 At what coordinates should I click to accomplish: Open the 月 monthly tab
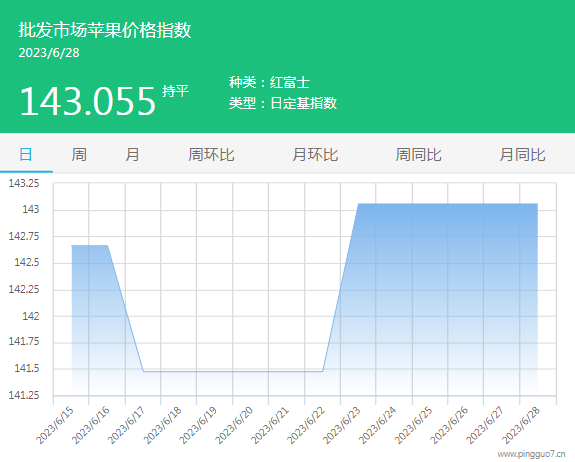132,154
